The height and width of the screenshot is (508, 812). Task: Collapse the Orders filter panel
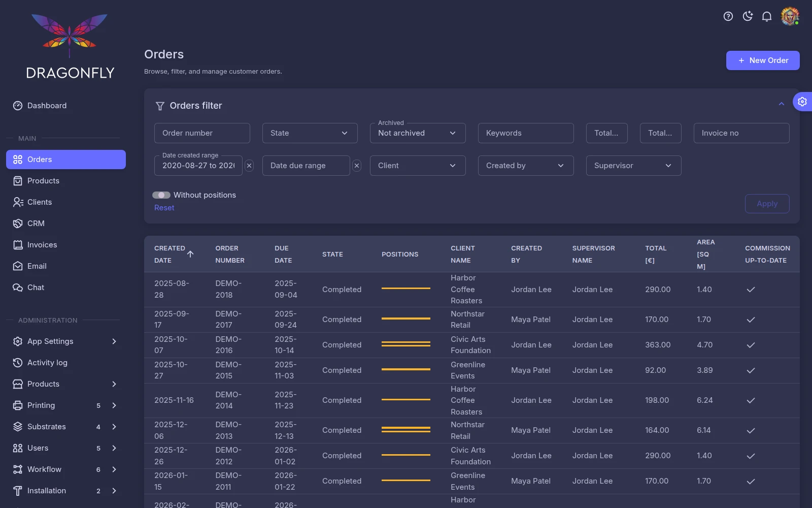click(782, 104)
